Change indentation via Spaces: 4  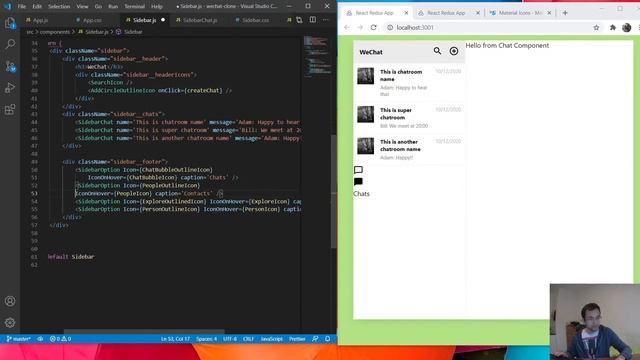[207, 339]
